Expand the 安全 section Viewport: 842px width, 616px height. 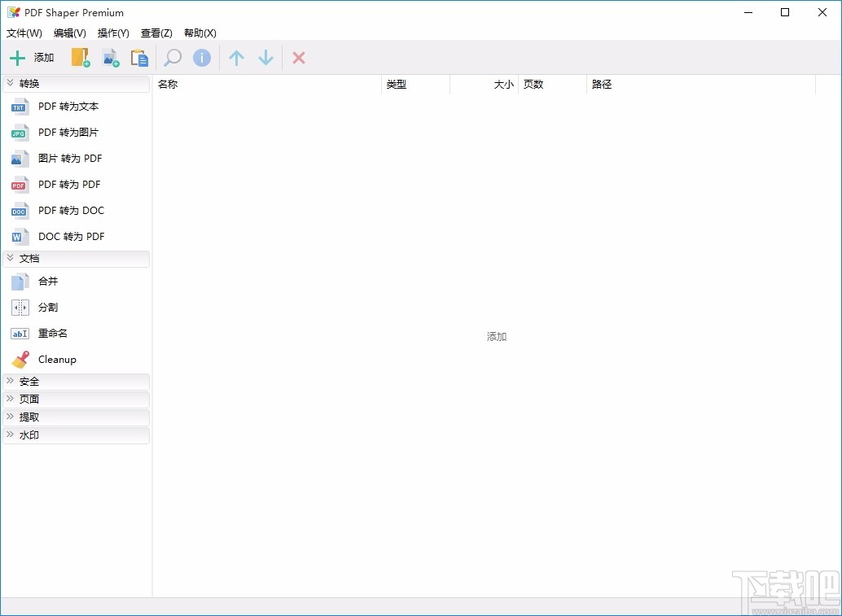point(76,381)
